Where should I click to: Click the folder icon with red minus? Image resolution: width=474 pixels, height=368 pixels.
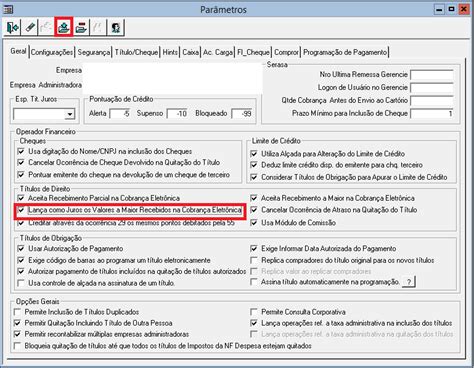tap(81, 27)
